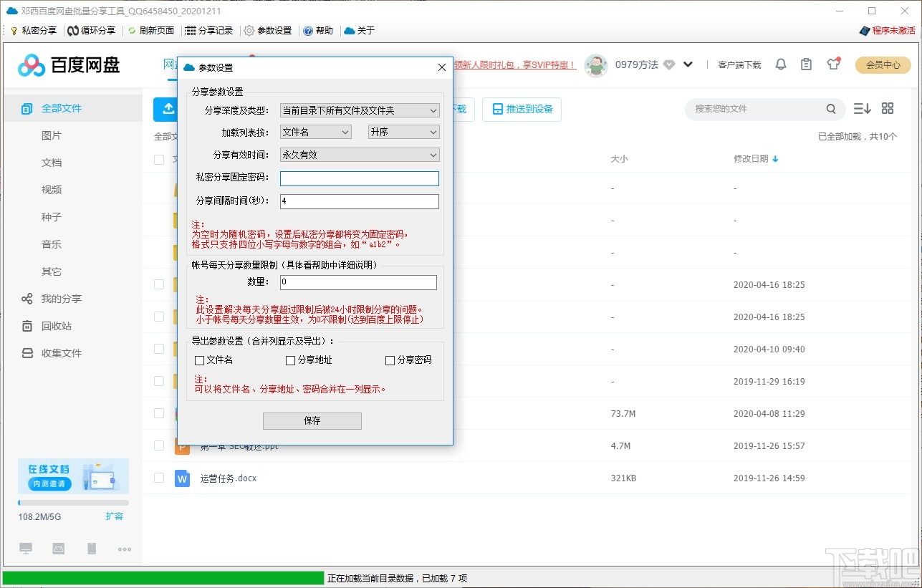922x588 pixels.
Task: Check the box for 运营任务.docx
Action: (x=159, y=478)
